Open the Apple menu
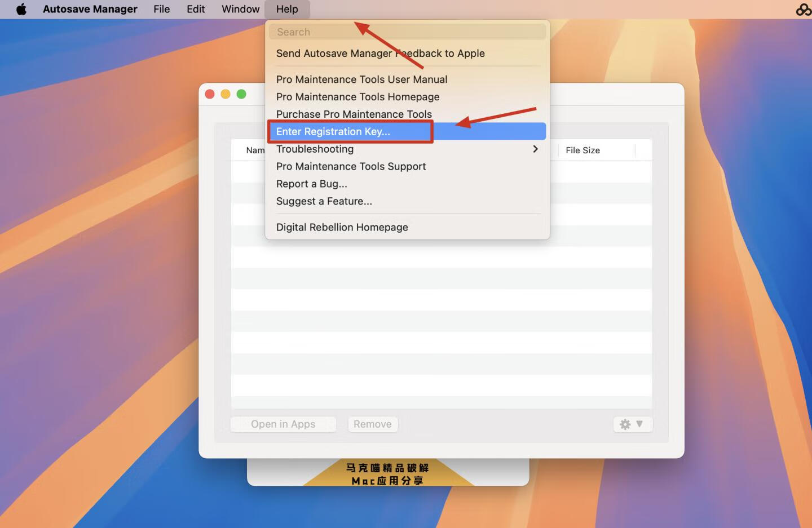812x528 pixels. pyautogui.click(x=21, y=9)
